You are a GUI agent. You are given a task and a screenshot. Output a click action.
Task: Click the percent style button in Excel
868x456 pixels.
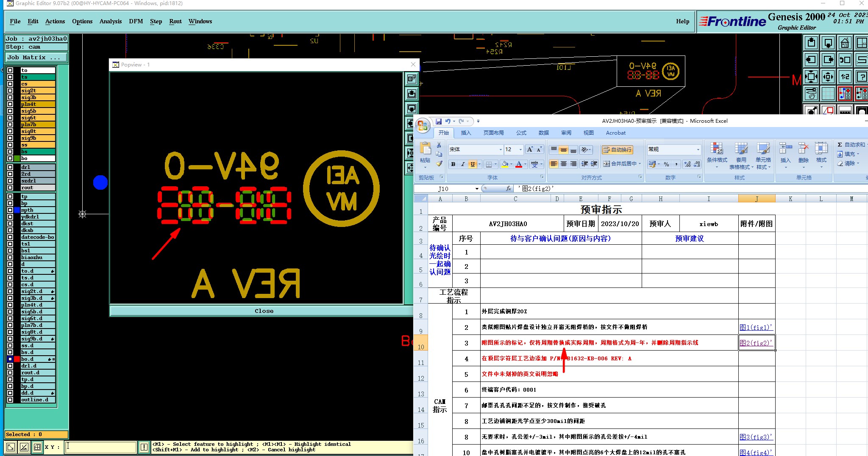tap(666, 164)
